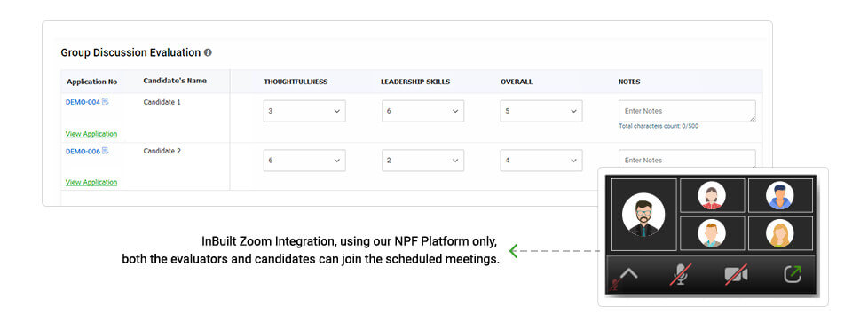Open application number DEMO-004 link
868x322 pixels.
(x=83, y=102)
